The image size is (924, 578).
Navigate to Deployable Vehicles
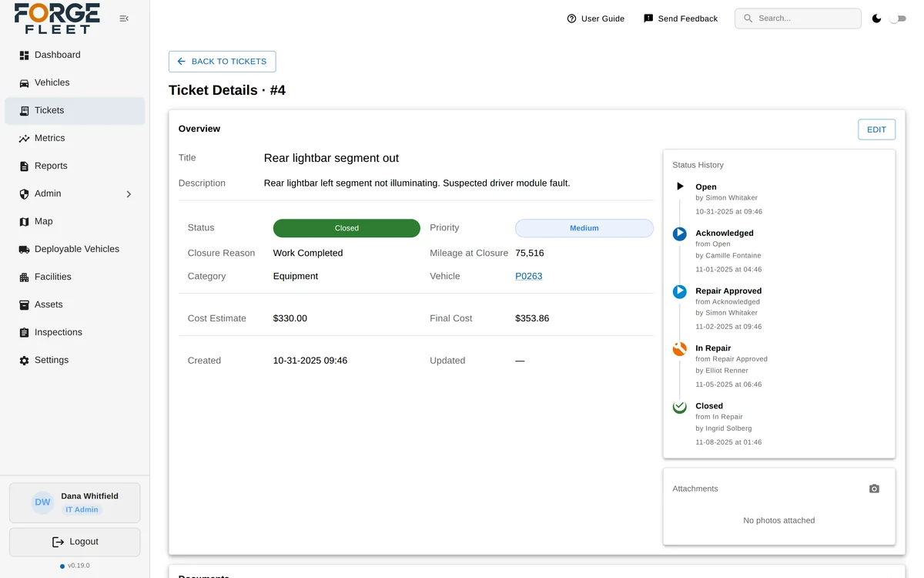pyautogui.click(x=75, y=250)
